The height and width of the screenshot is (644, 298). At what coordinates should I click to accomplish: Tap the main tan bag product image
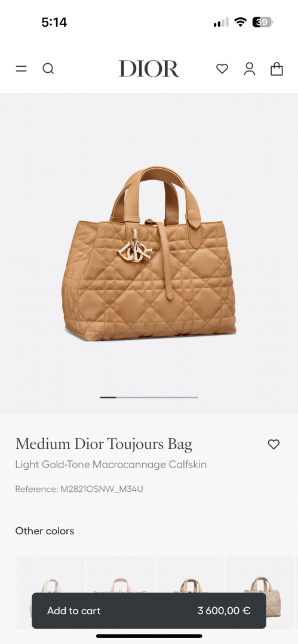149,253
